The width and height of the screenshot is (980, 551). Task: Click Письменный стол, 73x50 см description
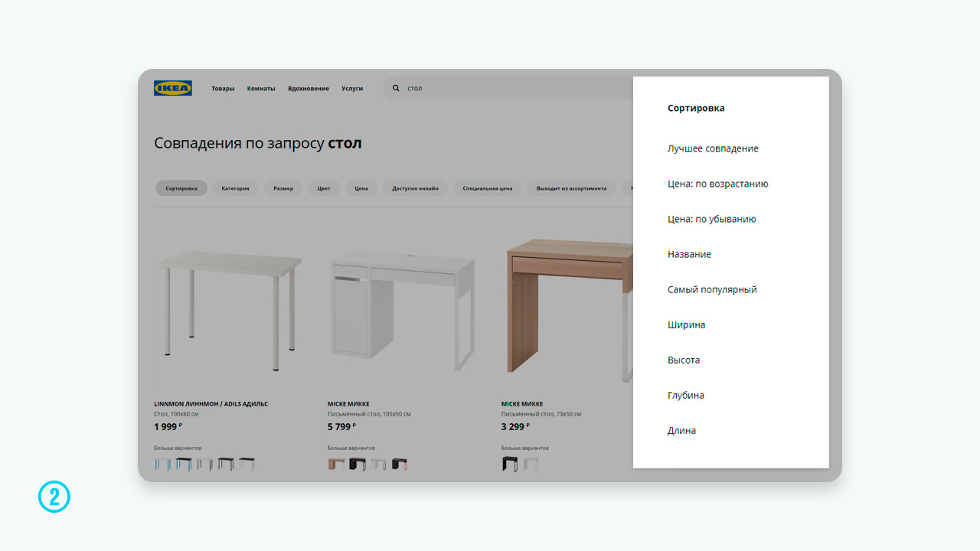tap(541, 414)
